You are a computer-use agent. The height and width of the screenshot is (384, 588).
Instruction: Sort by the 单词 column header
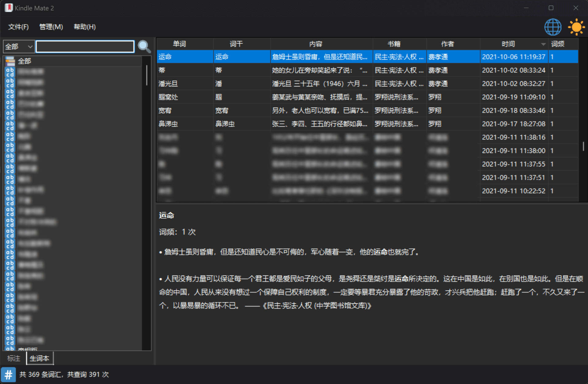click(x=179, y=44)
